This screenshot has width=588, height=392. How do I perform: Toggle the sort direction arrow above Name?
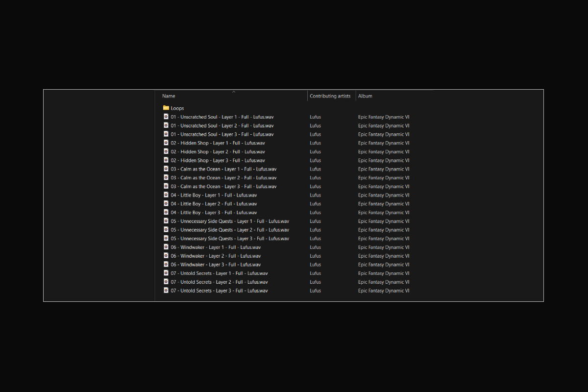234,92
